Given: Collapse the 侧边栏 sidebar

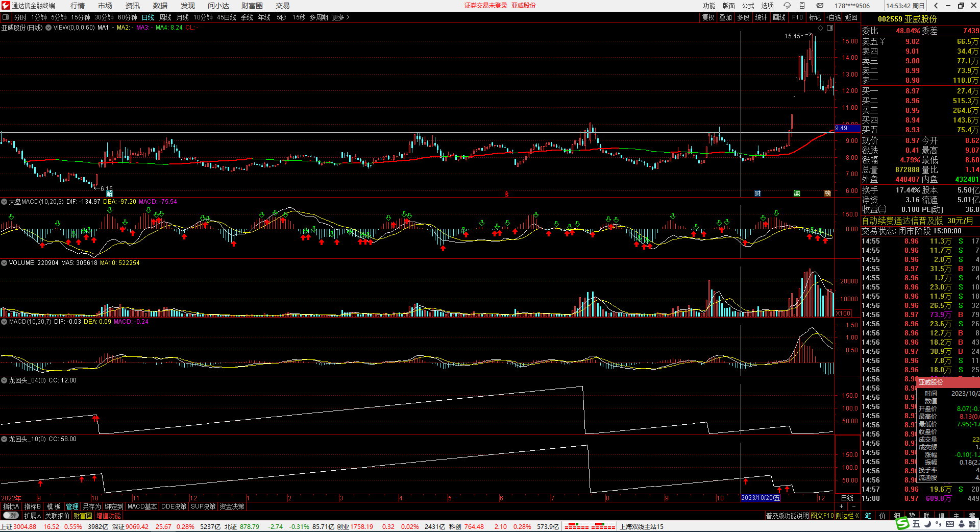Looking at the screenshot, I should [x=848, y=516].
